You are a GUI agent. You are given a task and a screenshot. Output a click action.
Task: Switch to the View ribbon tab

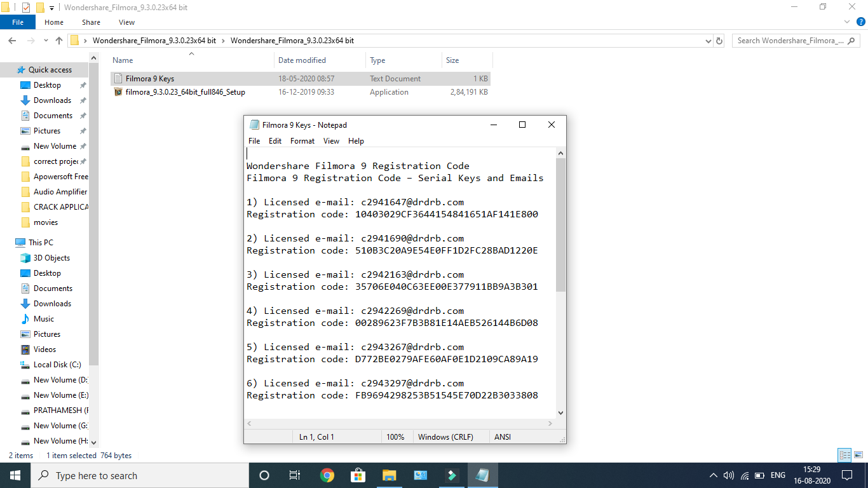pyautogui.click(x=126, y=22)
